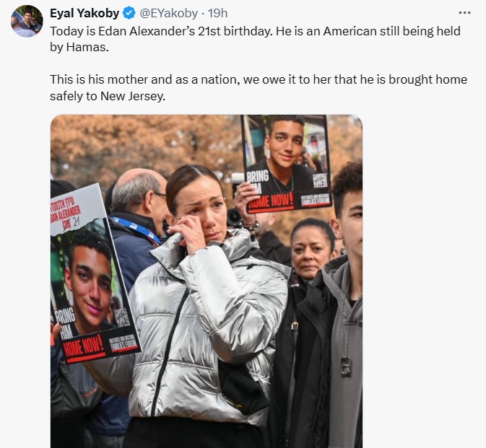Click the tweet line about Edan Alexander's 21st birthday
The width and height of the screenshot is (486, 448).
[255, 40]
